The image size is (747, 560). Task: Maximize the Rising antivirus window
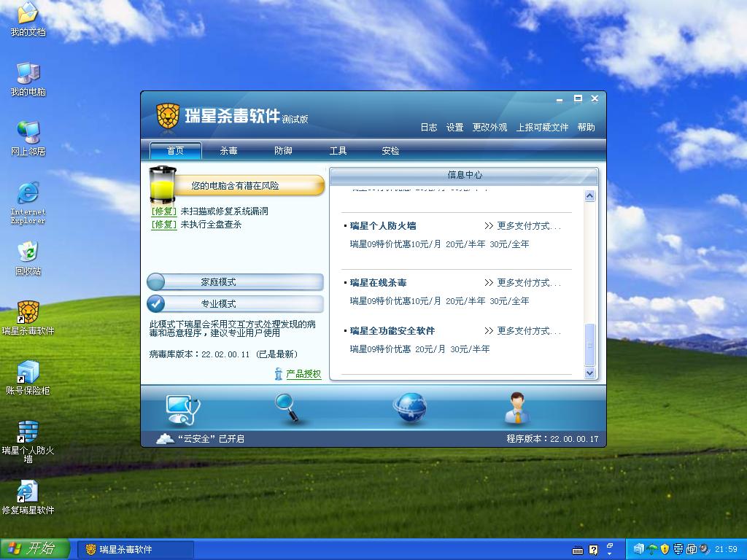point(578,98)
